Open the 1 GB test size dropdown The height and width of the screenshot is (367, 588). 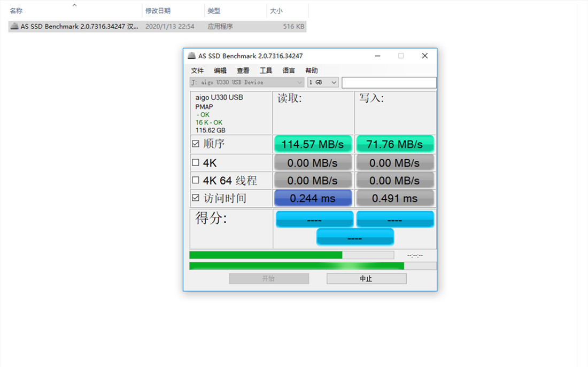click(x=323, y=82)
